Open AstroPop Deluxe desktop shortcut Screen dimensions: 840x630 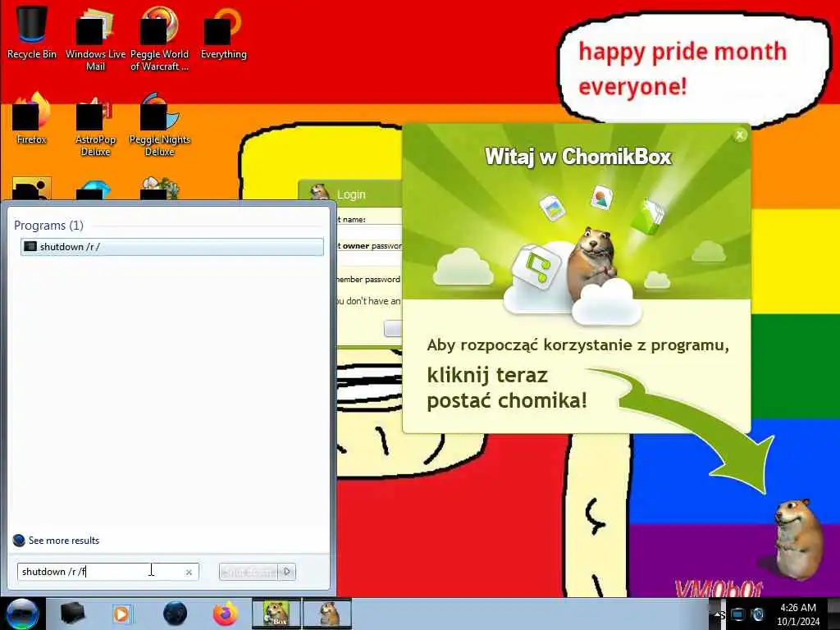tap(95, 125)
